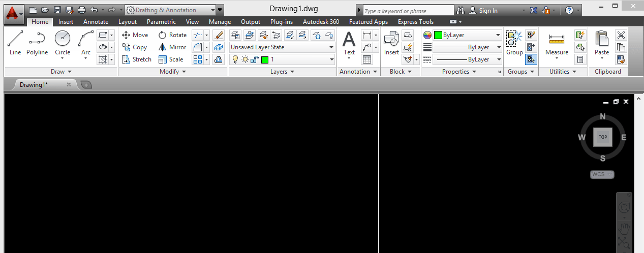The width and height of the screenshot is (644, 253).
Task: Open the Express Tools tab
Action: click(x=416, y=22)
